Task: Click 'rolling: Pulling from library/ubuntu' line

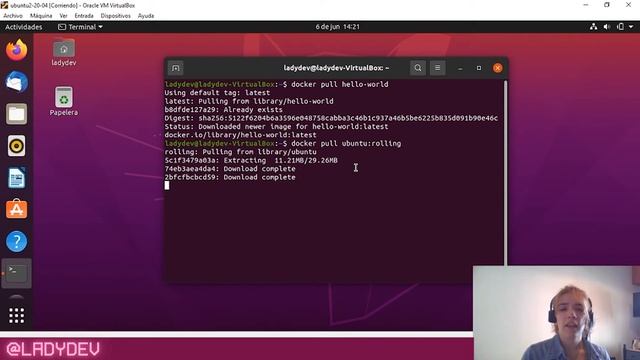Action: [240, 152]
